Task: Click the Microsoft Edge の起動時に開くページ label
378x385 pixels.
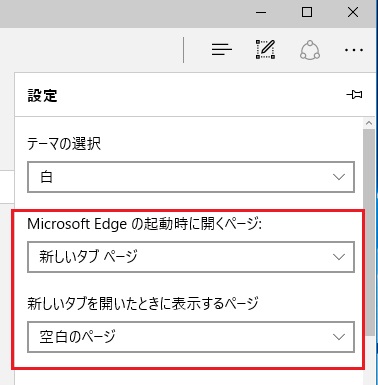Action: pos(144,224)
